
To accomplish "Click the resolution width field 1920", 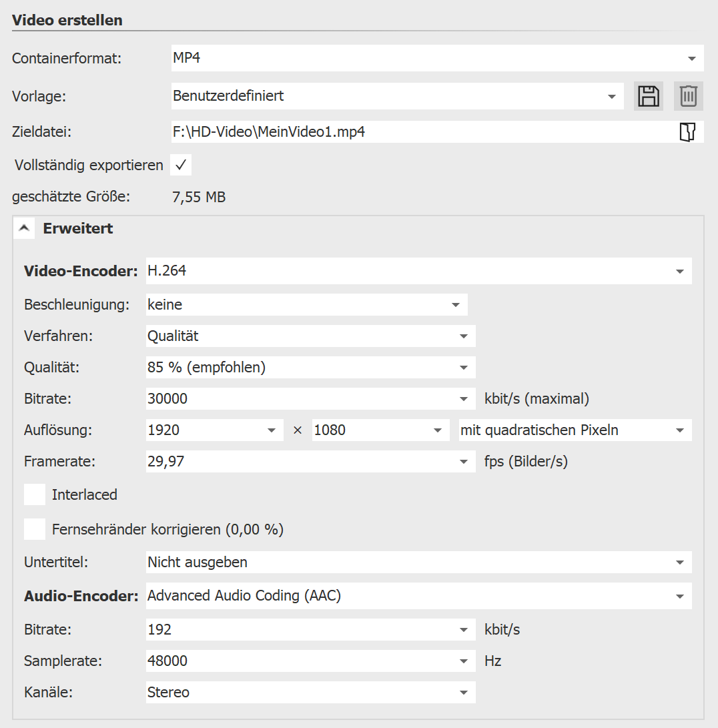I will (200, 430).
